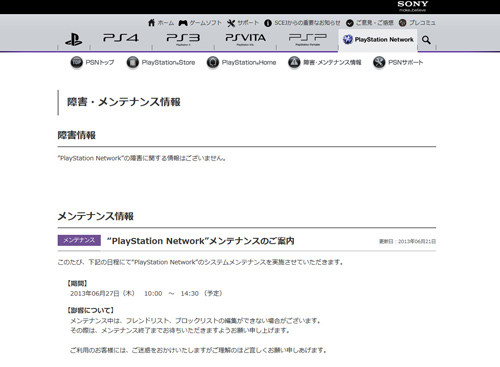Open PSNサポート submenu item
Image resolution: width=500 pixels, height=367 pixels.
(406, 62)
